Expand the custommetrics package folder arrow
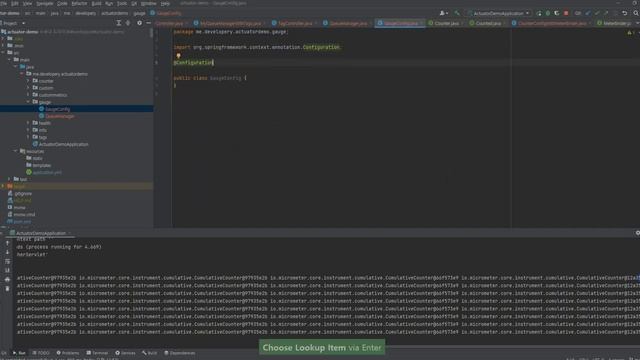 28,95
